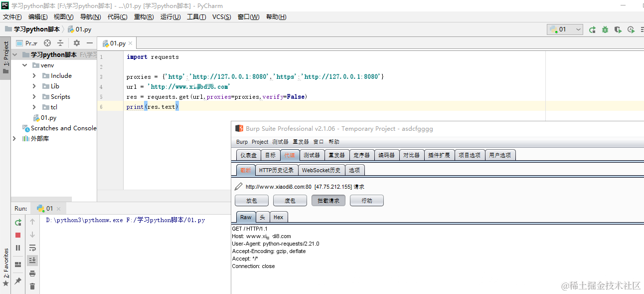The image size is (644, 294).
Task: Switch to the 定序器 tab in Burp Suite
Action: pos(362,155)
